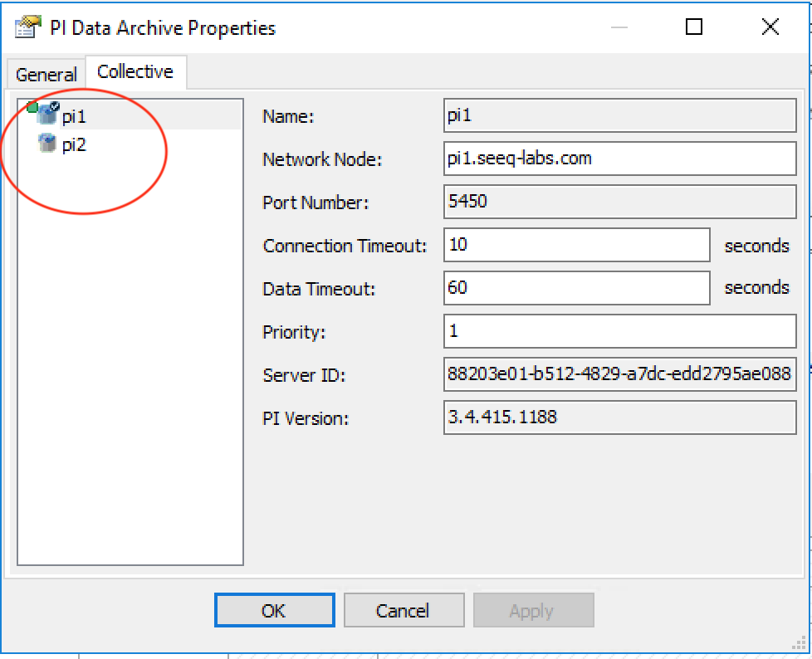Click the Apply button
Screen dimensions: 812x659
533,611
